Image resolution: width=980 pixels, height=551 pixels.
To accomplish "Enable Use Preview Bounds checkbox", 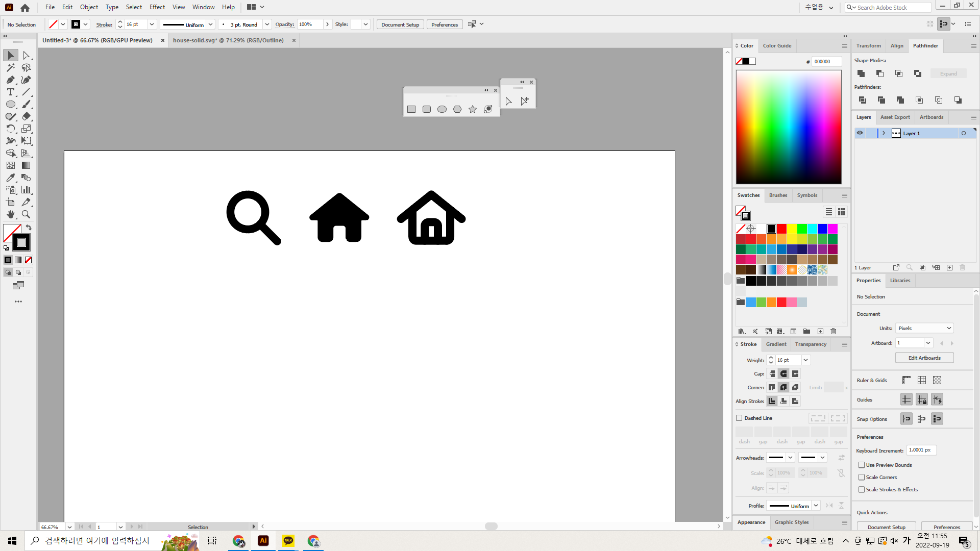I will click(x=862, y=465).
